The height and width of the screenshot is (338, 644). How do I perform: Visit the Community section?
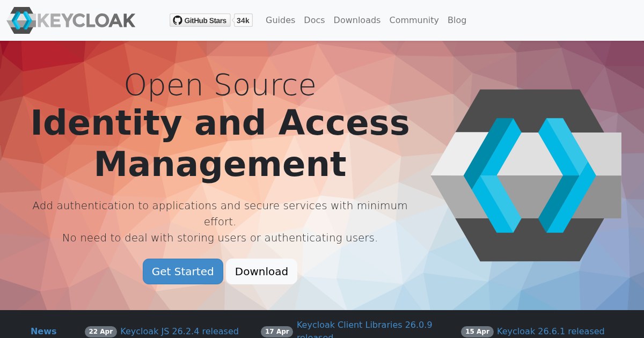[x=414, y=20]
